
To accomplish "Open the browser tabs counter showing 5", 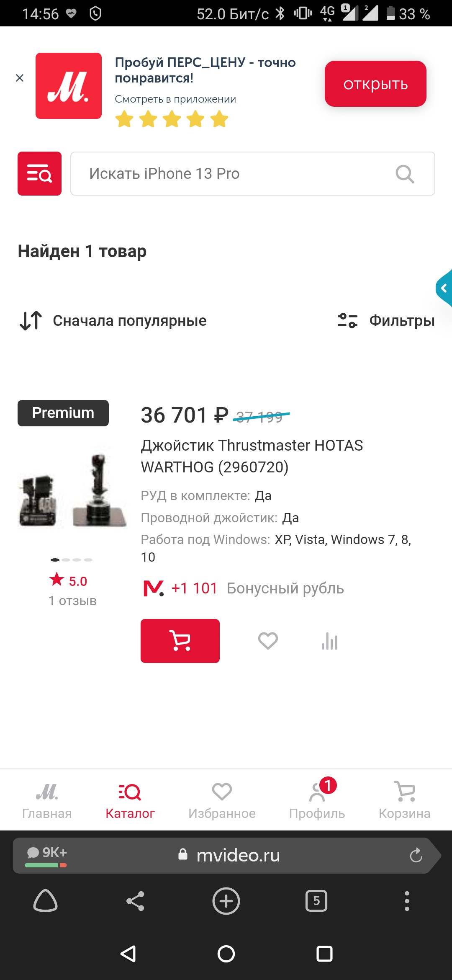I will pos(316,901).
